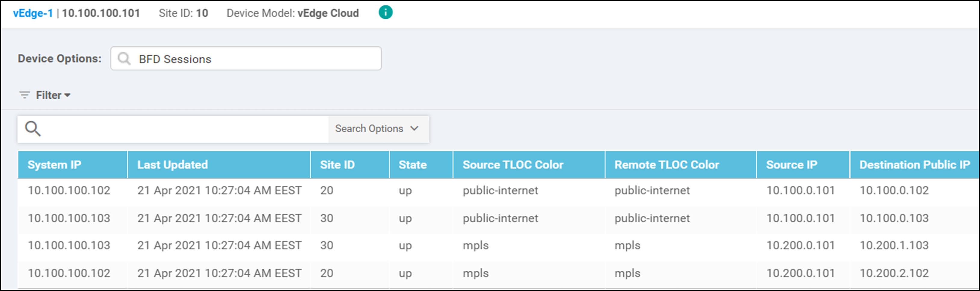Sort by Destination Public IP column header

(915, 164)
